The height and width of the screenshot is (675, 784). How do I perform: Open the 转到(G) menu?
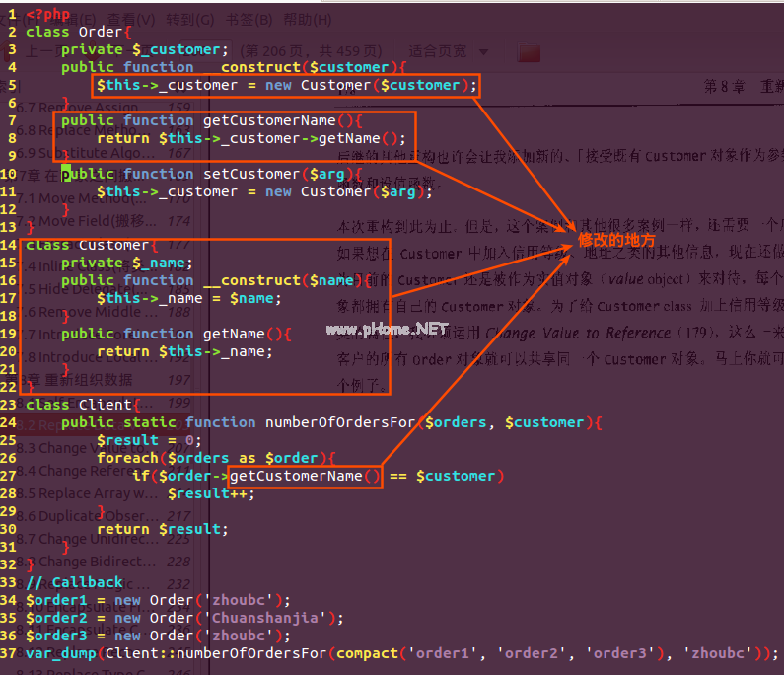pos(190,19)
